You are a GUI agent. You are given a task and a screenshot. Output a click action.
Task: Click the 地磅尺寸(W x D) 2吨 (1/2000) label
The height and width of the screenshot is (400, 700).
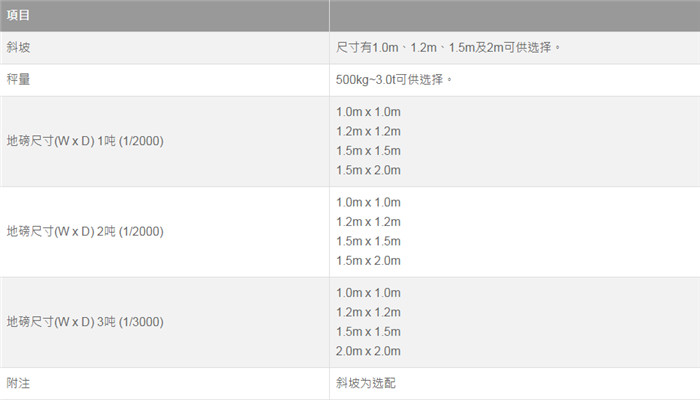(85, 231)
